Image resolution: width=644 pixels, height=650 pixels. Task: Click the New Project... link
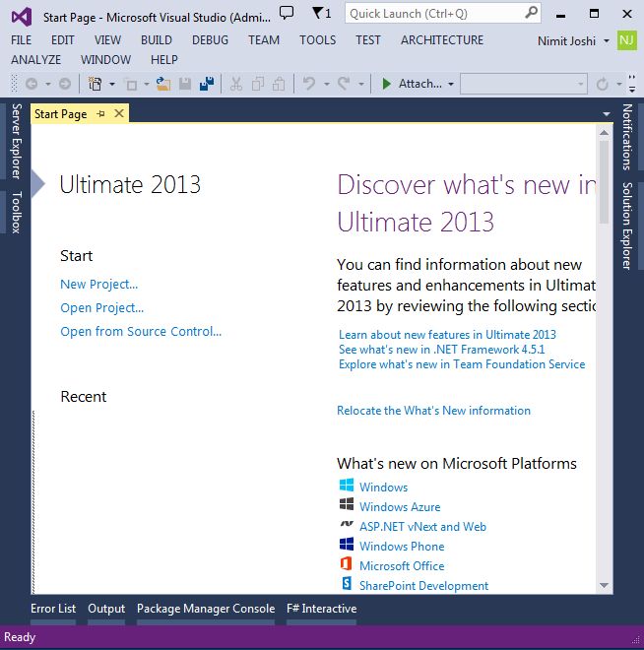pos(99,285)
